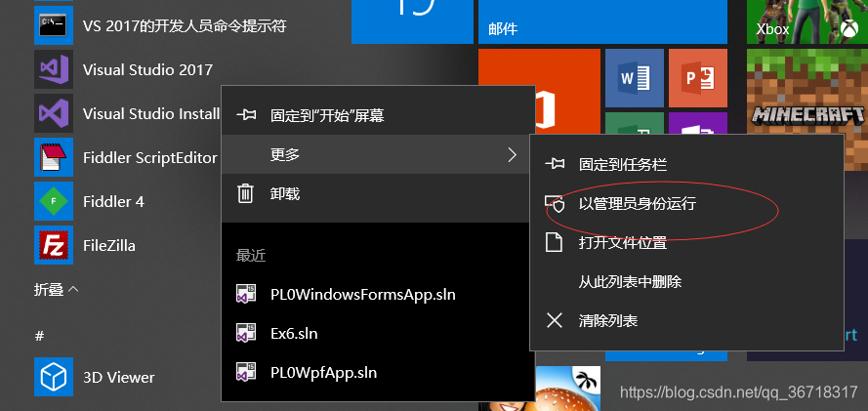Click the pin icon beside 固定到任务栏
Screen dimensions: 868x411
click(555, 164)
